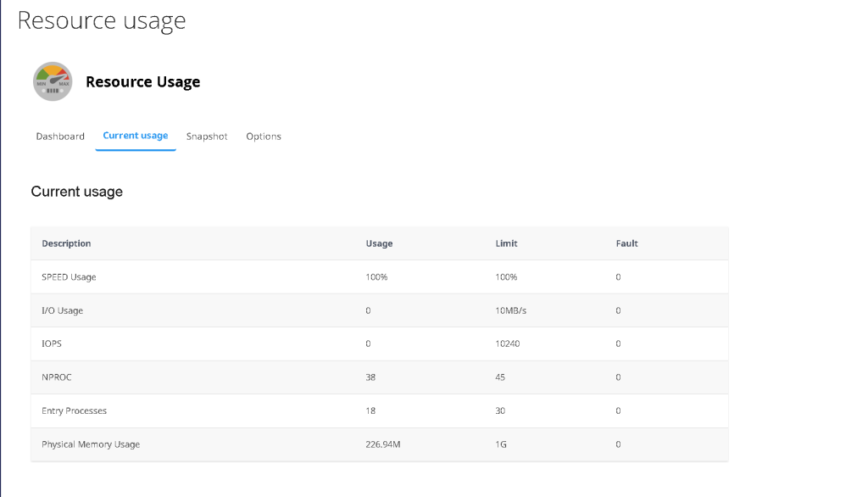Screen dimensions: 868x497
Task: Click the 10240 IOPS limit value
Action: [x=507, y=344]
